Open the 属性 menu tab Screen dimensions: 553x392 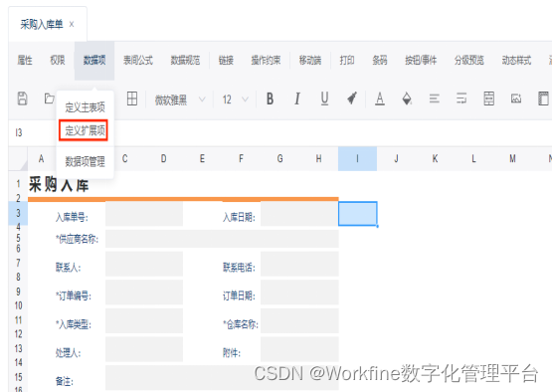pyautogui.click(x=25, y=61)
